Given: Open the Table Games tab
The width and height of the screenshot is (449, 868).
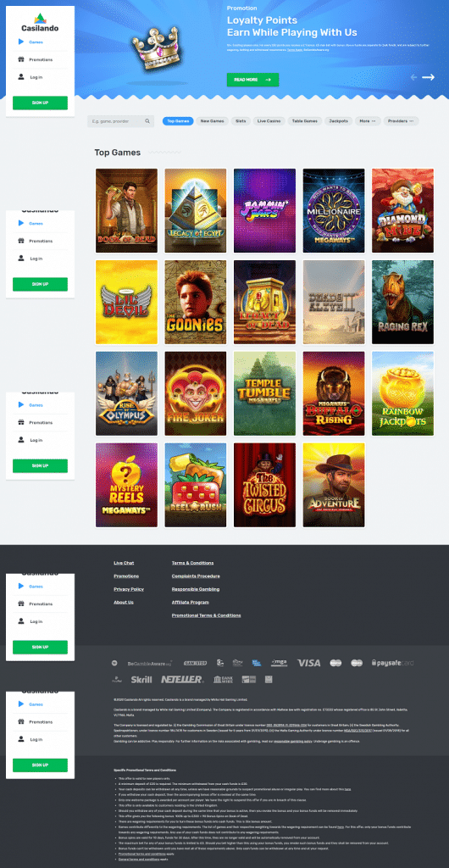Looking at the screenshot, I should click(x=305, y=120).
